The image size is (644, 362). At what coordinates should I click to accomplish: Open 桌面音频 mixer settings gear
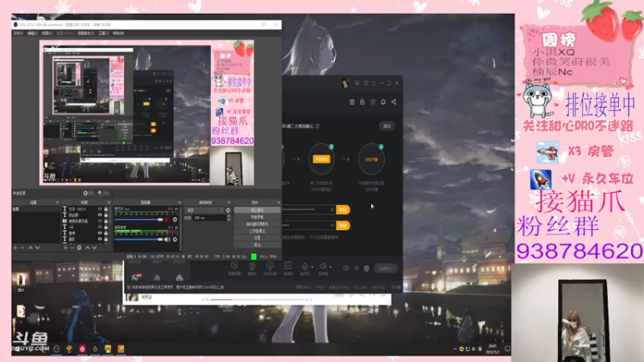tap(175, 239)
